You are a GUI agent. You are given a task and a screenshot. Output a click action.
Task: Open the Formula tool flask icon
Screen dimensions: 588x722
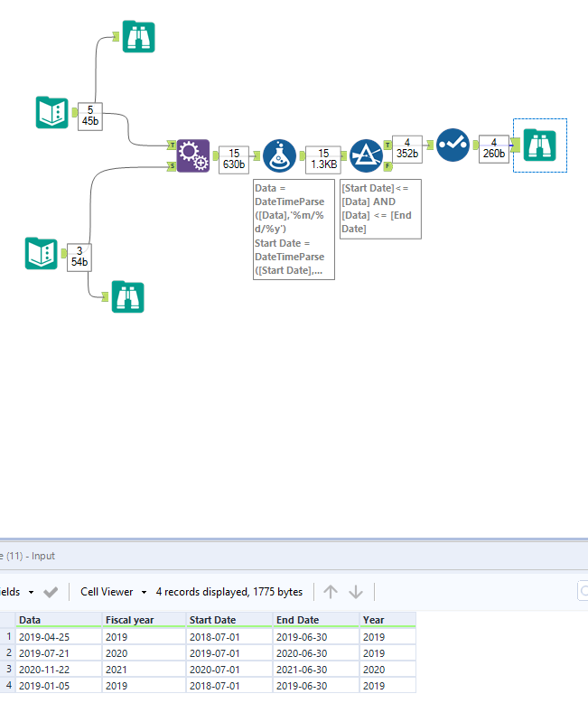(279, 155)
